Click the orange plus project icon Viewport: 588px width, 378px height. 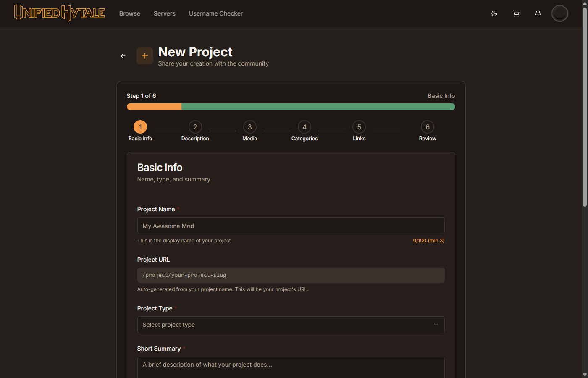coord(145,56)
